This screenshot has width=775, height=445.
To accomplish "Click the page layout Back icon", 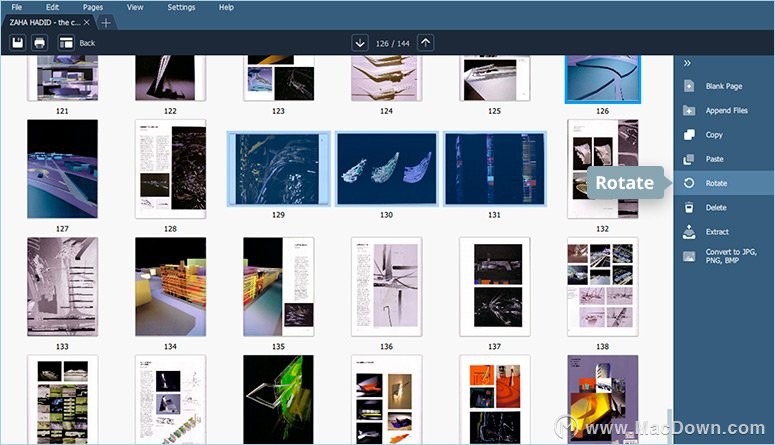I will [66, 43].
